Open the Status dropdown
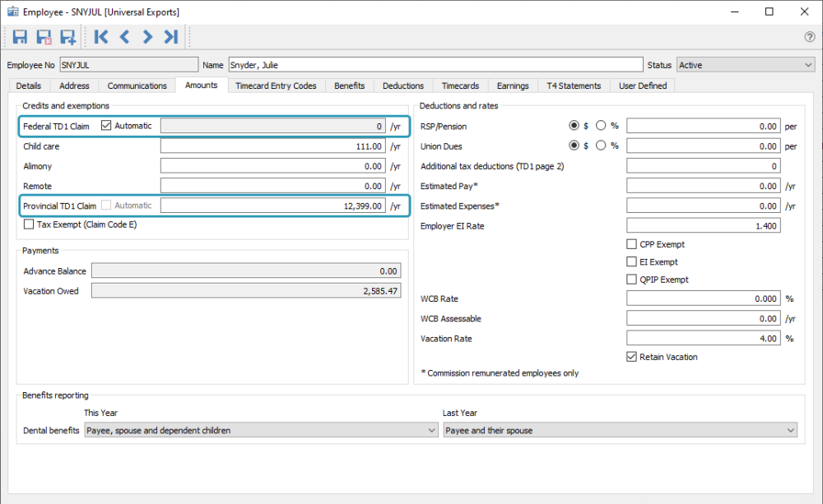 coord(746,65)
